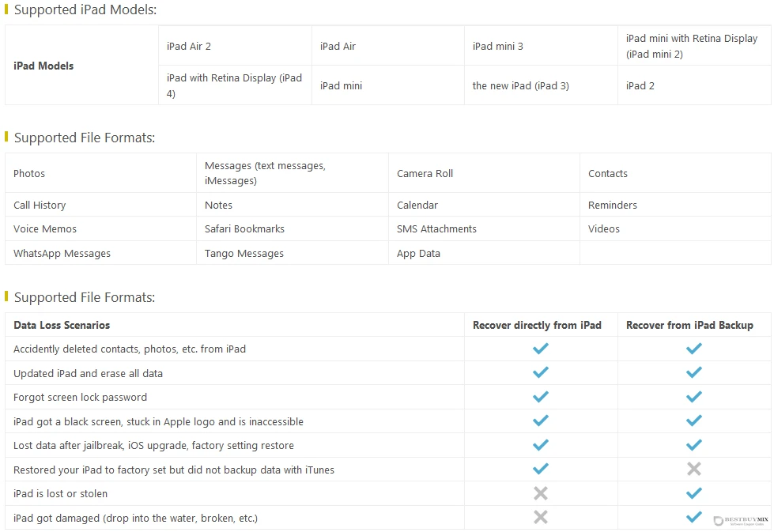Click checkmark for forgot password under Recover directly
Screen dimensions: 774x532
pyautogui.click(x=541, y=396)
